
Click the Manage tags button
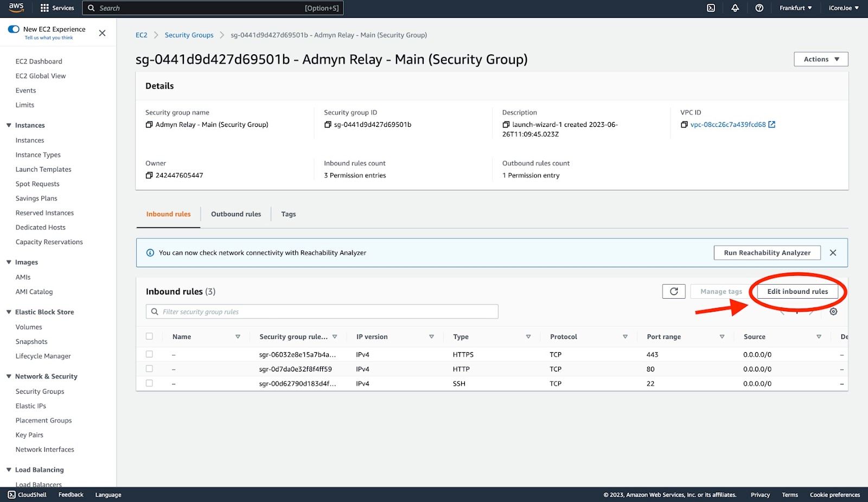click(721, 292)
